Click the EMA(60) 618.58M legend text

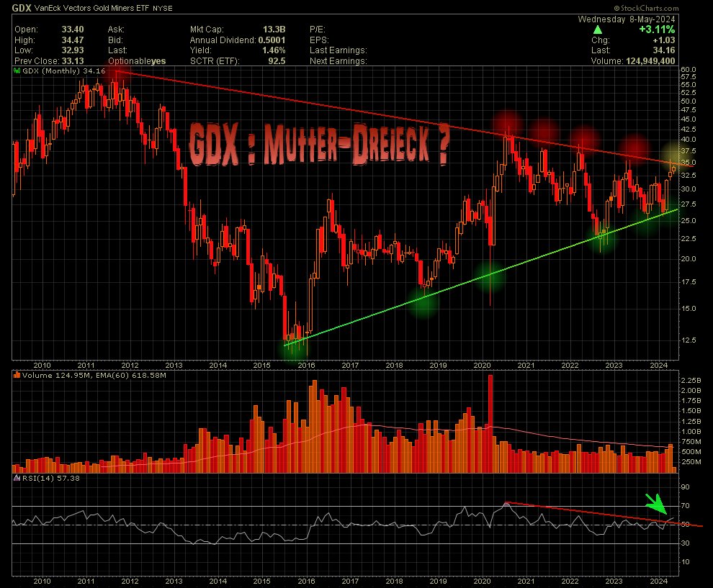(131, 376)
